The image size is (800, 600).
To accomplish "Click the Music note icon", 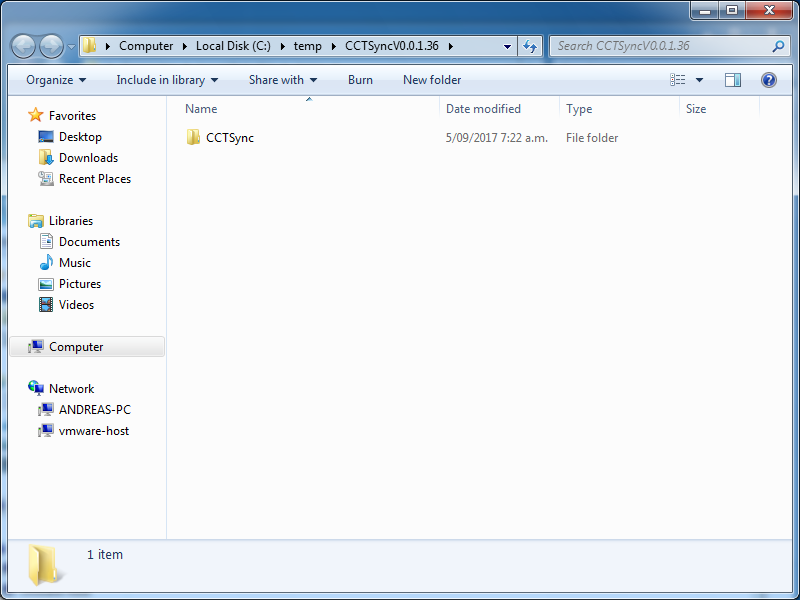I will pos(46,262).
